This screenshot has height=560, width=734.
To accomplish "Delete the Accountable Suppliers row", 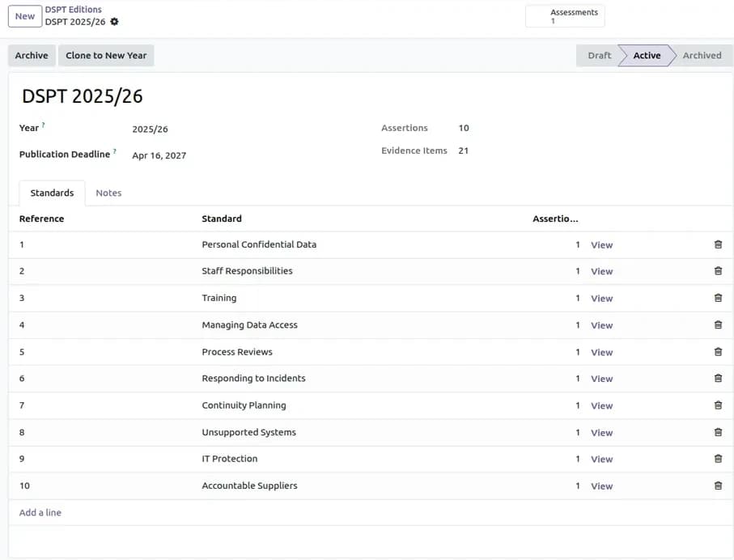I will [x=718, y=486].
